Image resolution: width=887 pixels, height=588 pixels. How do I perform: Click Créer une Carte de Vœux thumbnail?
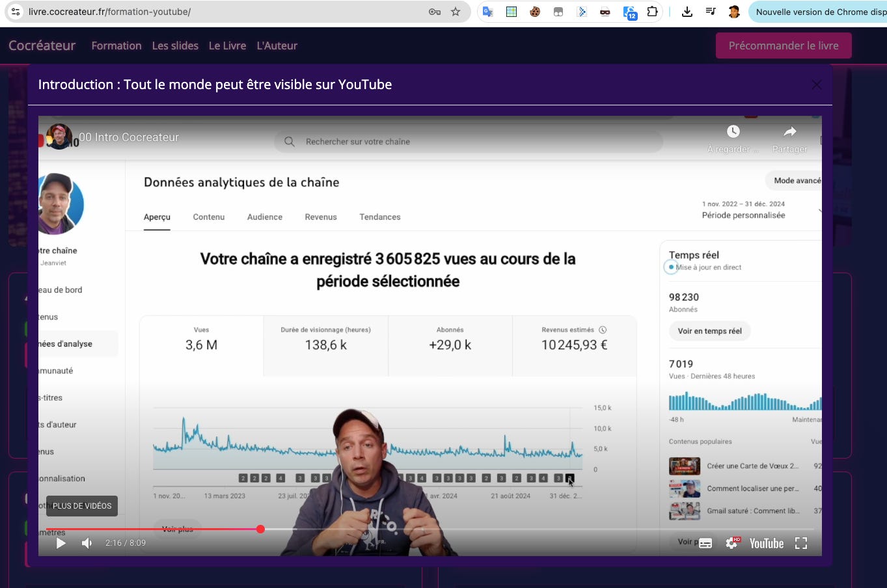[685, 466]
